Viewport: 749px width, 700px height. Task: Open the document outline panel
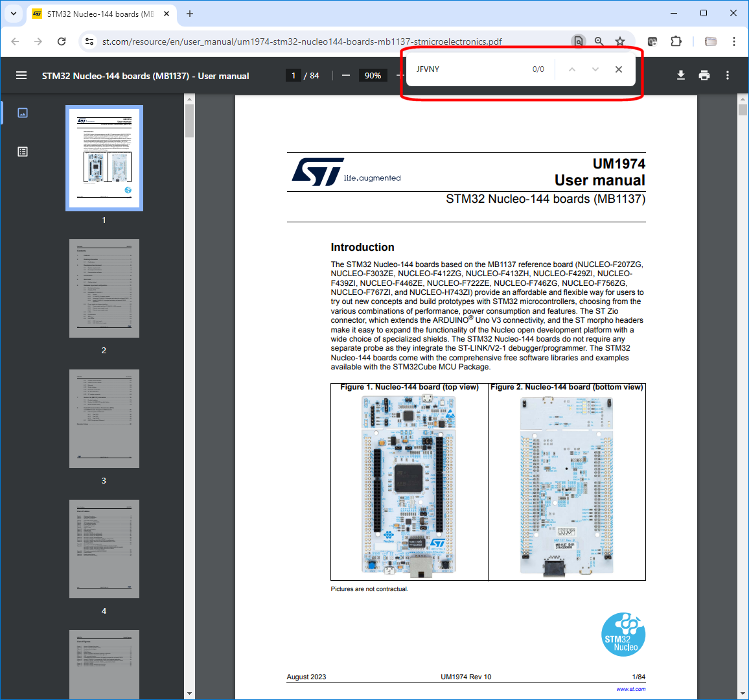pyautogui.click(x=23, y=151)
